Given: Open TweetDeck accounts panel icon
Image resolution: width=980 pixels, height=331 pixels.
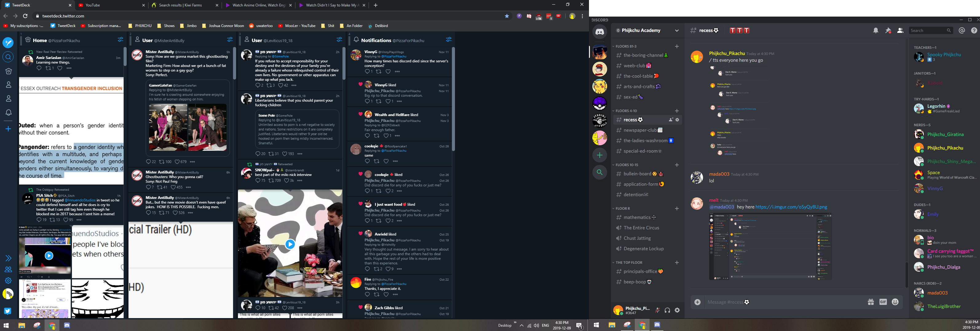Looking at the screenshot, I should click(x=8, y=269).
